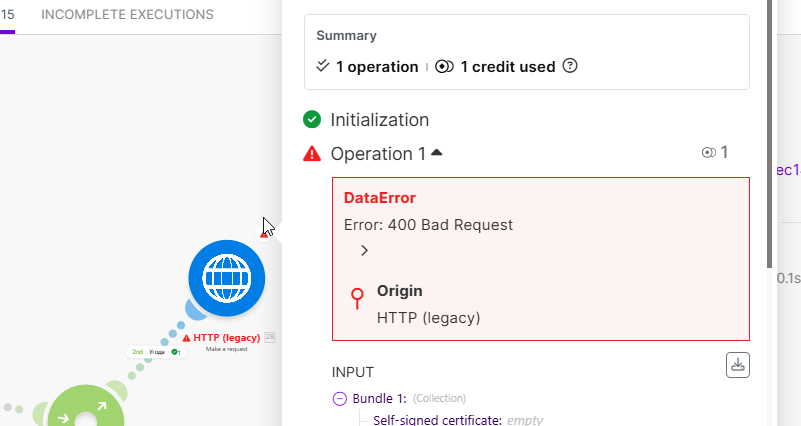Click the Initialization step label
Screen dimensions: 801x426
click(x=380, y=120)
